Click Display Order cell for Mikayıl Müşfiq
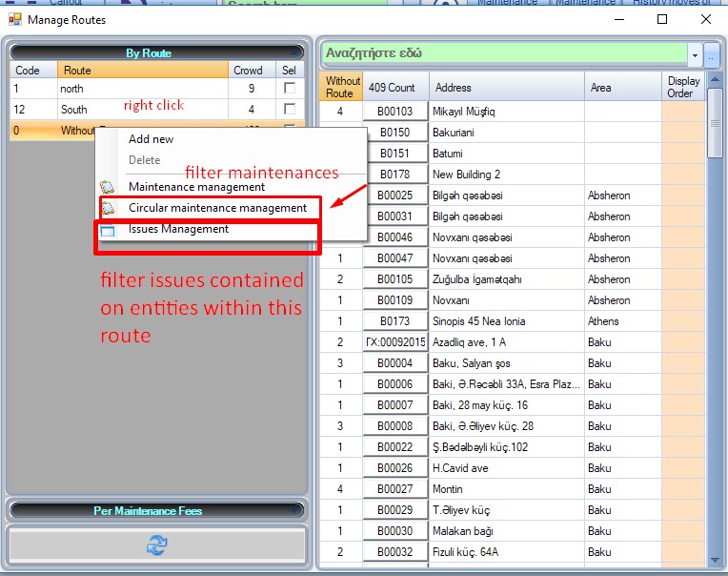728x576 pixels. (x=682, y=112)
